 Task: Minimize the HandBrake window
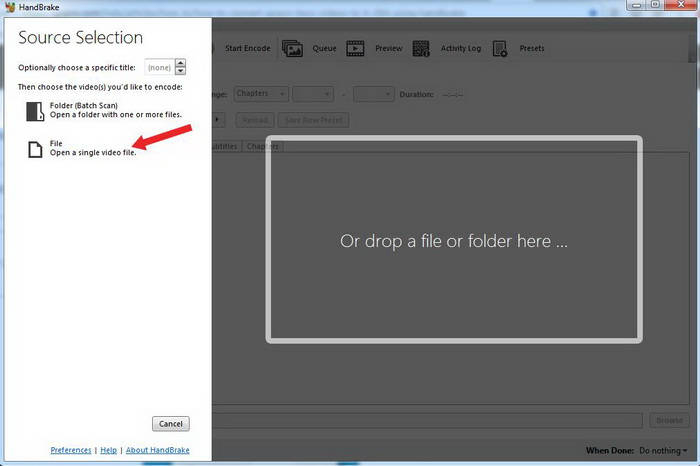(x=637, y=5)
